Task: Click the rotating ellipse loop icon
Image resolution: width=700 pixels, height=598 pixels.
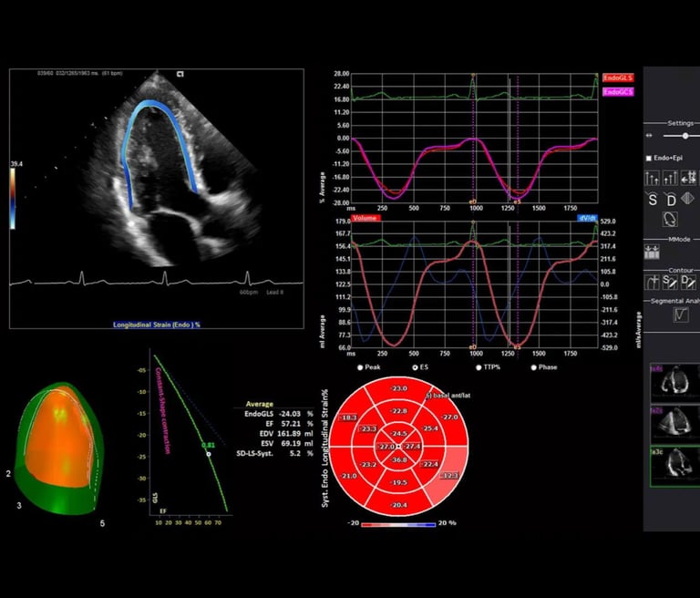Action: (x=670, y=220)
